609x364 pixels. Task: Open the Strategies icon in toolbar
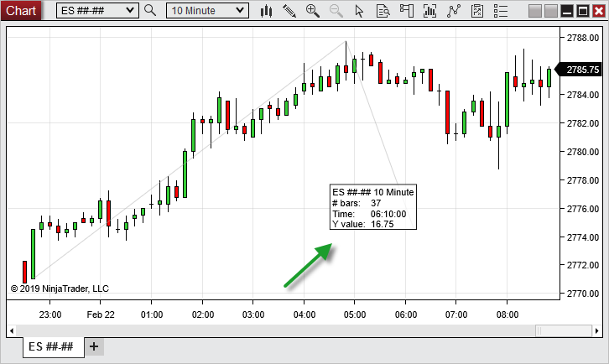[x=454, y=11]
